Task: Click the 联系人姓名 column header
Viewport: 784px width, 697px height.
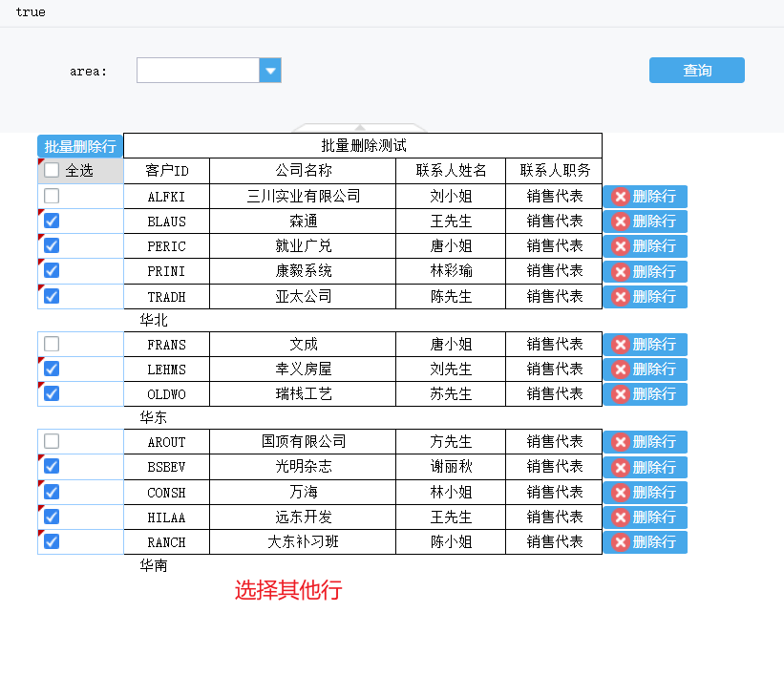Action: (451, 171)
